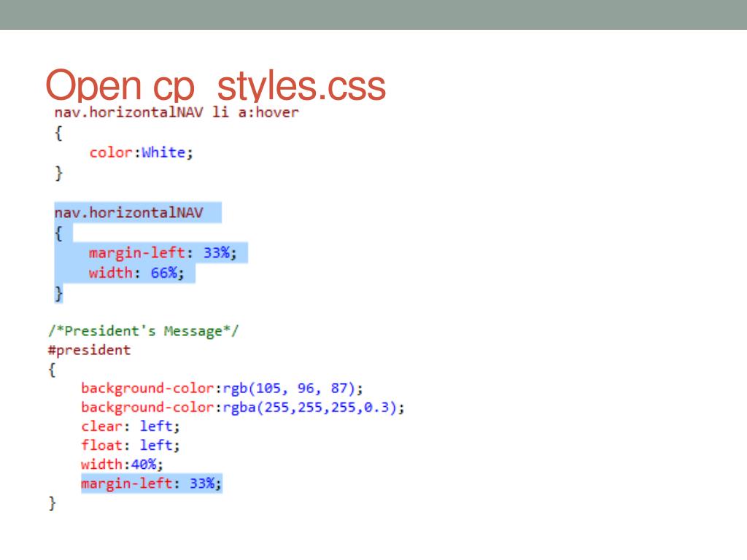Click the "color:White;" declaration
The height and width of the screenshot is (560, 747).
click(x=141, y=152)
